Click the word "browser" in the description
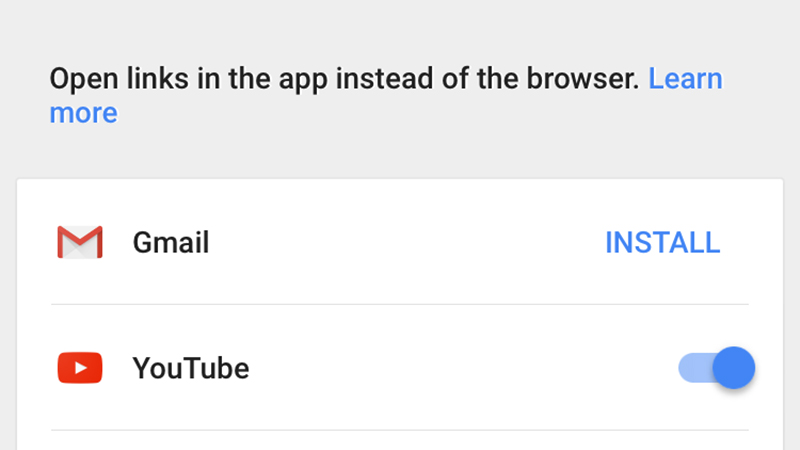Viewport: 800px width, 450px height. (x=580, y=79)
